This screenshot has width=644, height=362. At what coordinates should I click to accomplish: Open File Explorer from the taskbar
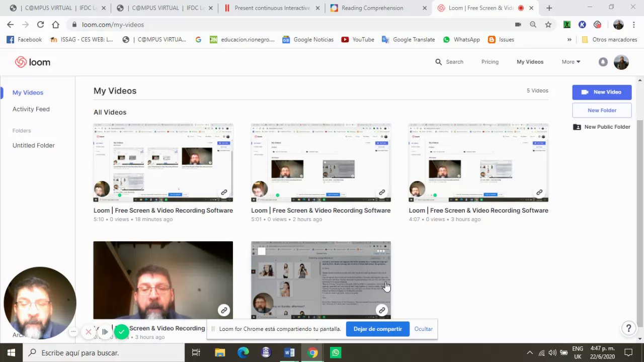point(220,352)
